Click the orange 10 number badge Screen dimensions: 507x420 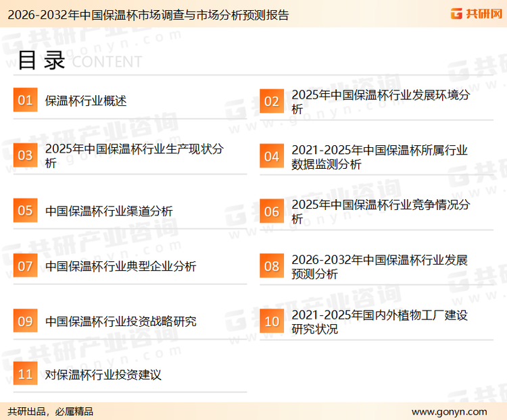272,321
